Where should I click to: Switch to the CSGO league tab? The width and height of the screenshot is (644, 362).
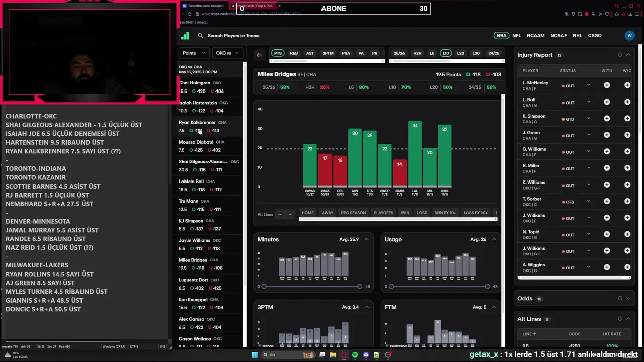595,36
